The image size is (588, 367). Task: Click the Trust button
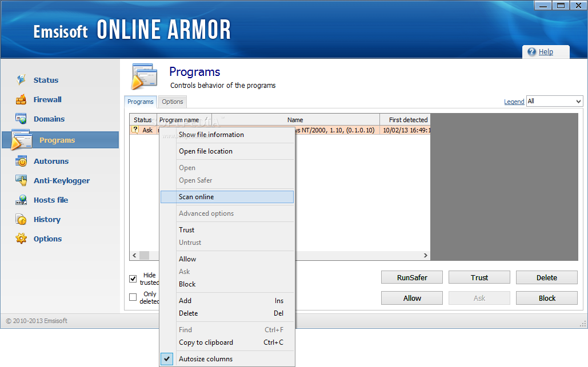point(479,277)
